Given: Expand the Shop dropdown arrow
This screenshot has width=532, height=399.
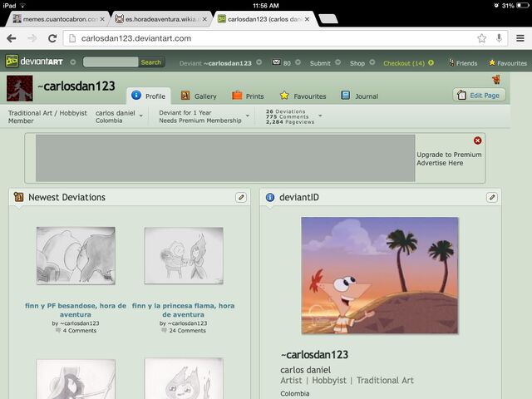Looking at the screenshot, I should (x=372, y=62).
